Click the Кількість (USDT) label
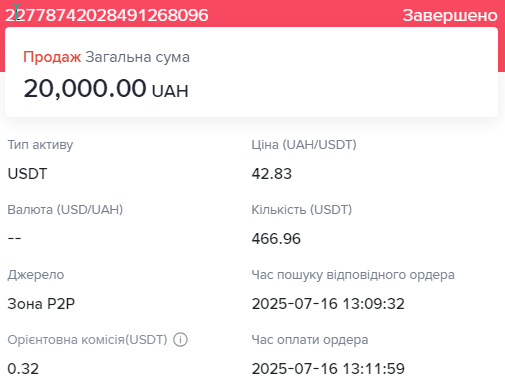Image resolution: width=505 pixels, height=390 pixels. coord(302,210)
